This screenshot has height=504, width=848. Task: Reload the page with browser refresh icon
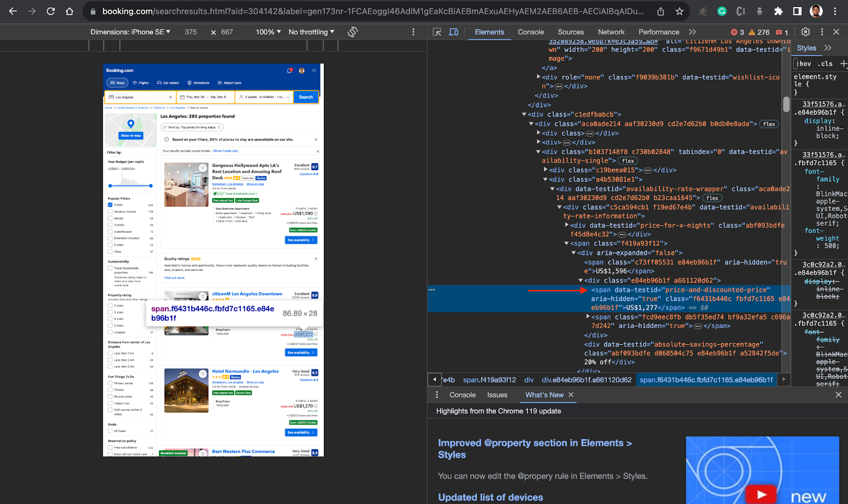point(51,11)
